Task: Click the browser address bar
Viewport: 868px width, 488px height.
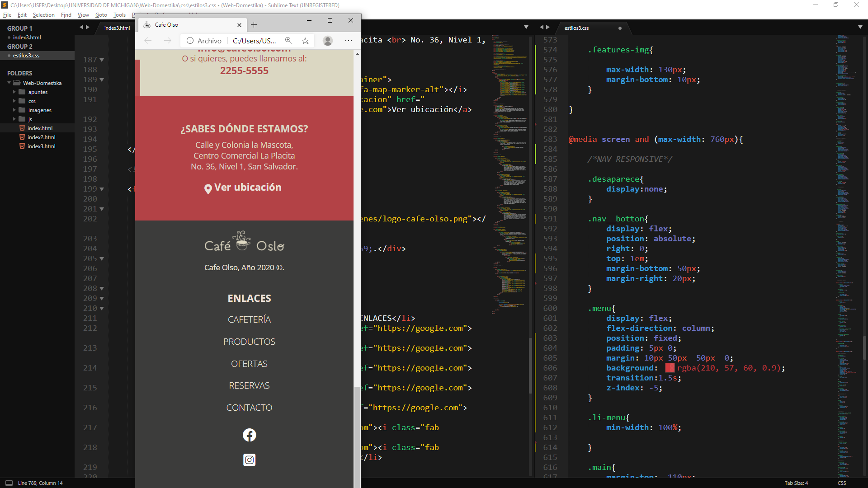Action: pyautogui.click(x=253, y=41)
